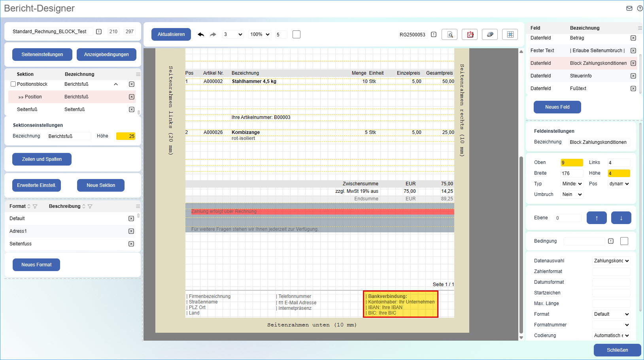Select the Adress1 format entry
The width and height of the screenshot is (644, 360).
(x=18, y=231)
